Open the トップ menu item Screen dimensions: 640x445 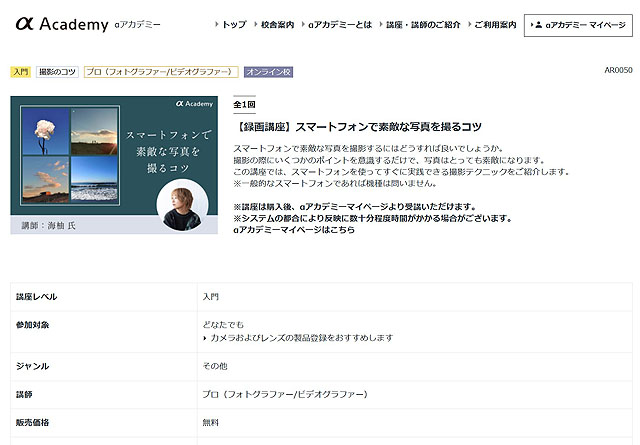tap(234, 24)
